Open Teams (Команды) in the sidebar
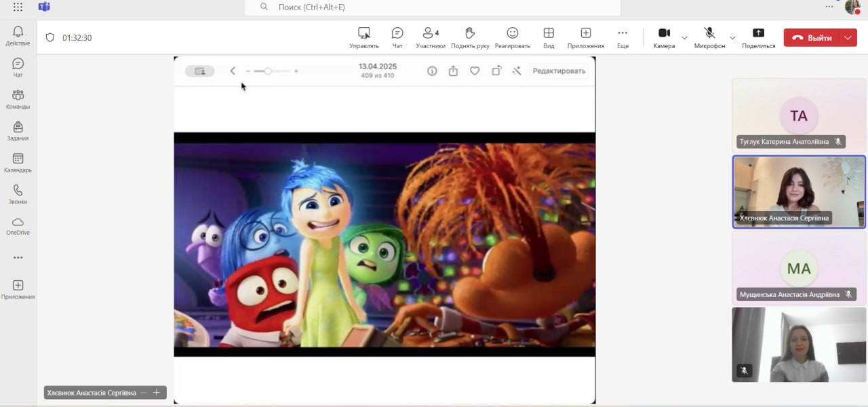The width and height of the screenshot is (868, 407). pos(18,99)
